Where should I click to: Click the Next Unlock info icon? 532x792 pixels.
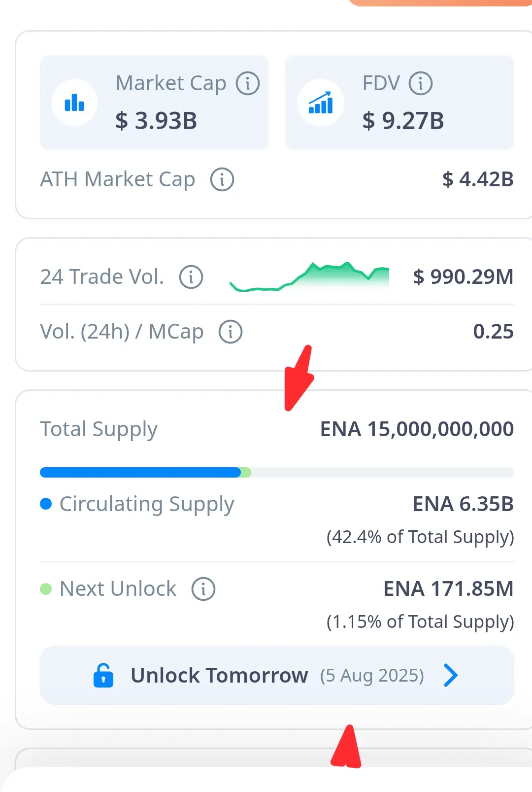[x=203, y=589]
